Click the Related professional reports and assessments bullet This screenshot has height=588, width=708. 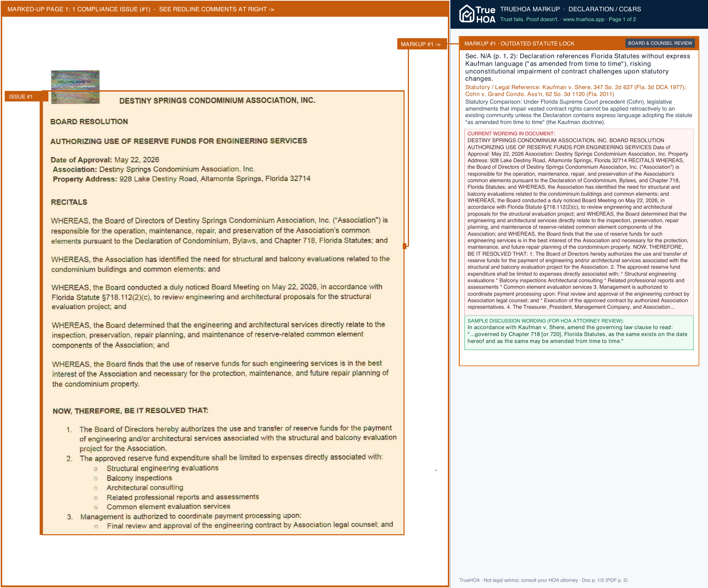pos(183,497)
